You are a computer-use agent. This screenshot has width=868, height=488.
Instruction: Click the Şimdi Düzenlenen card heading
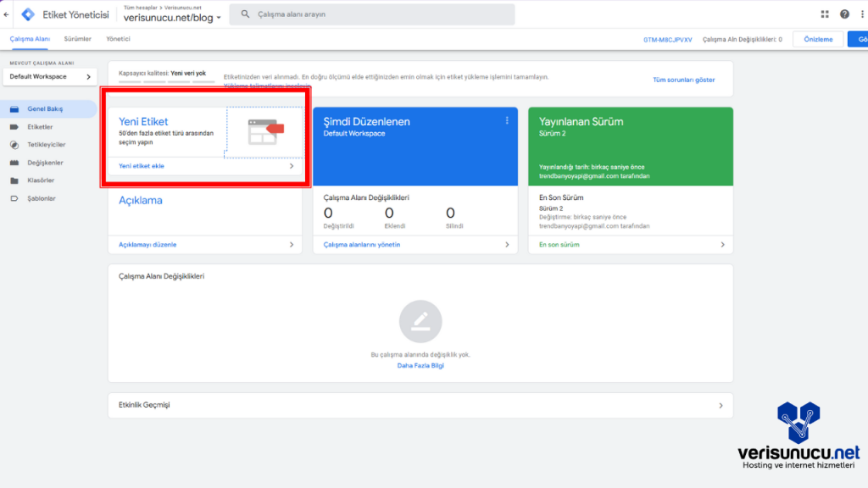366,122
